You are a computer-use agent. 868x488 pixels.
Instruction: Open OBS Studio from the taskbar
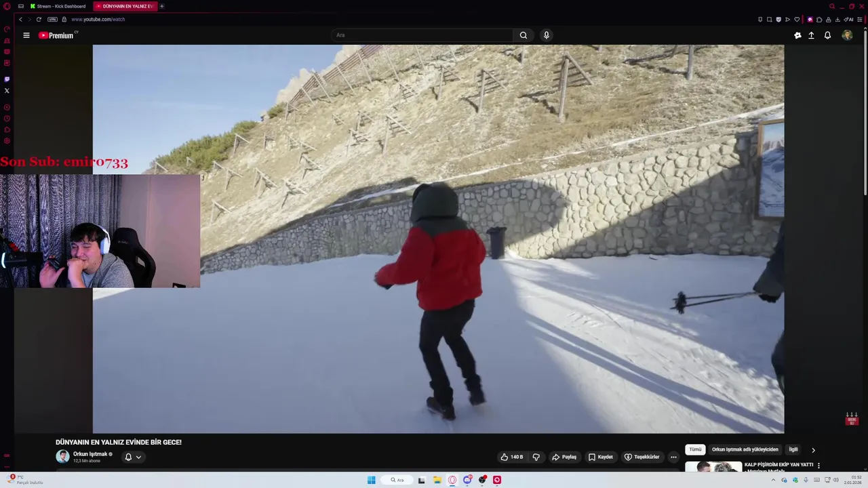[482, 480]
